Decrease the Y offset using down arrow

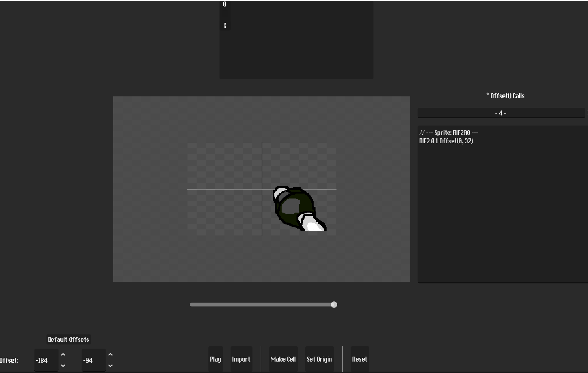pos(111,366)
